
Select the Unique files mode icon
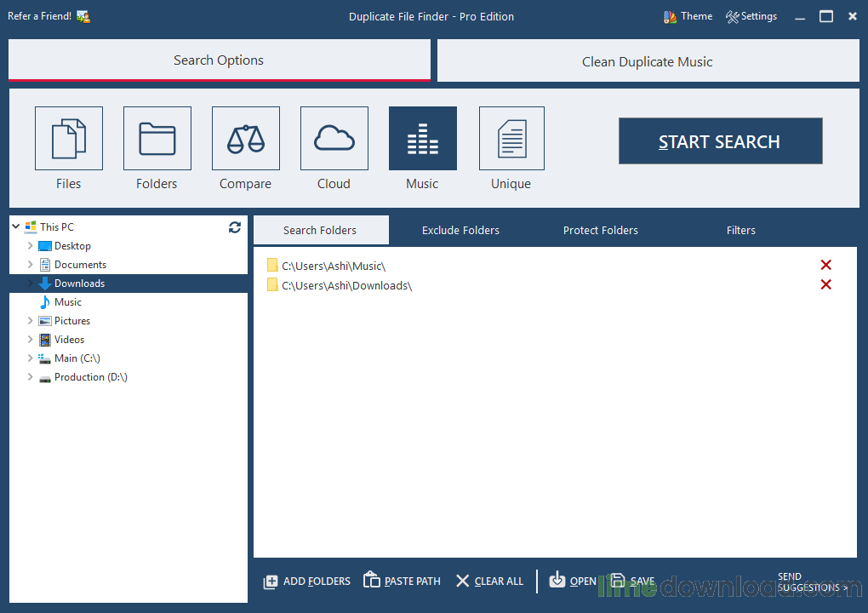[x=511, y=139]
